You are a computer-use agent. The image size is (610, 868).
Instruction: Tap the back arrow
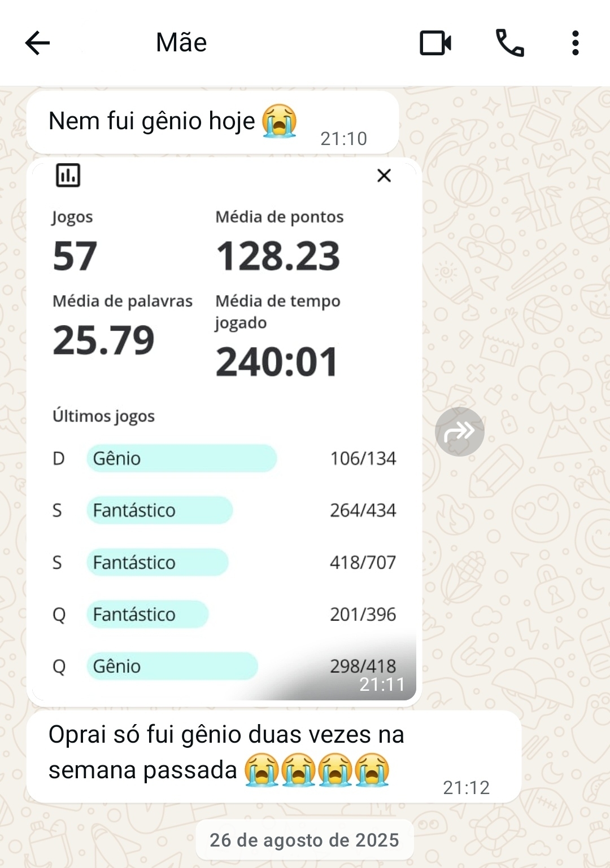pyautogui.click(x=38, y=43)
